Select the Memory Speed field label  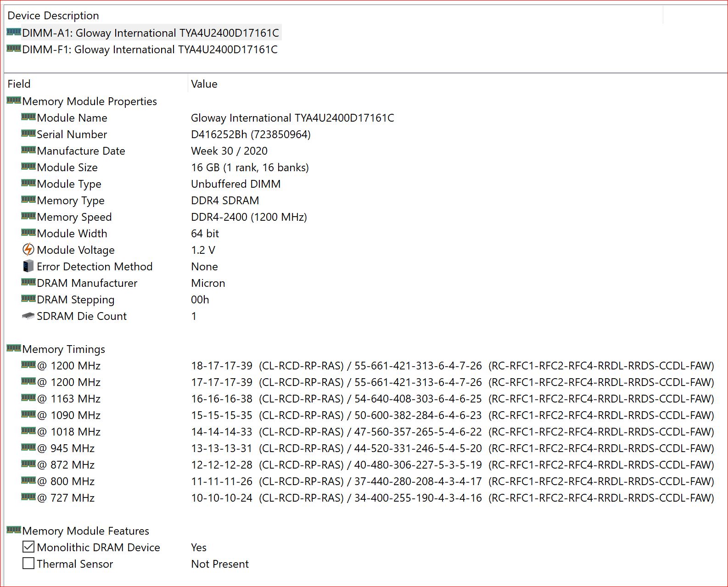(74, 217)
